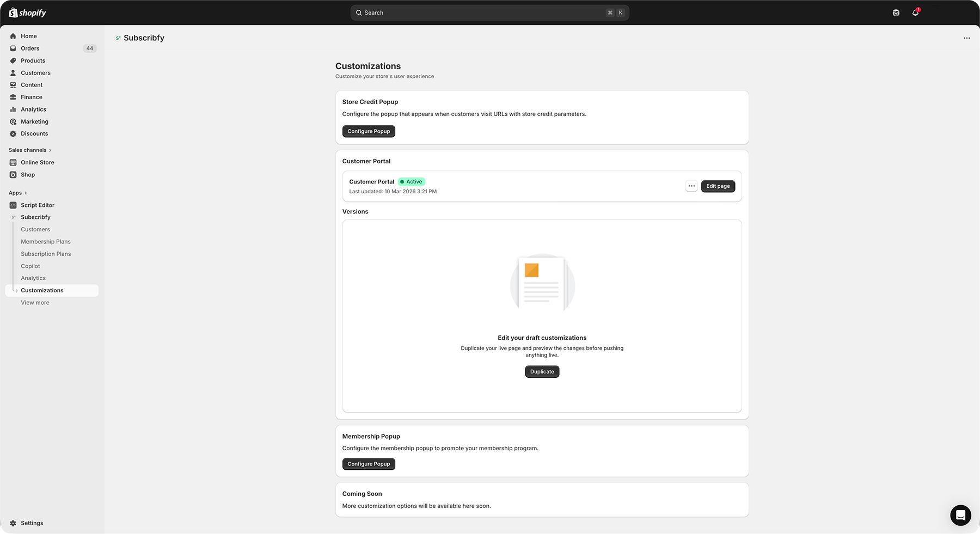Viewport: 980px width, 534px height.
Task: Open Shopify Home from the sidebar
Action: (28, 35)
